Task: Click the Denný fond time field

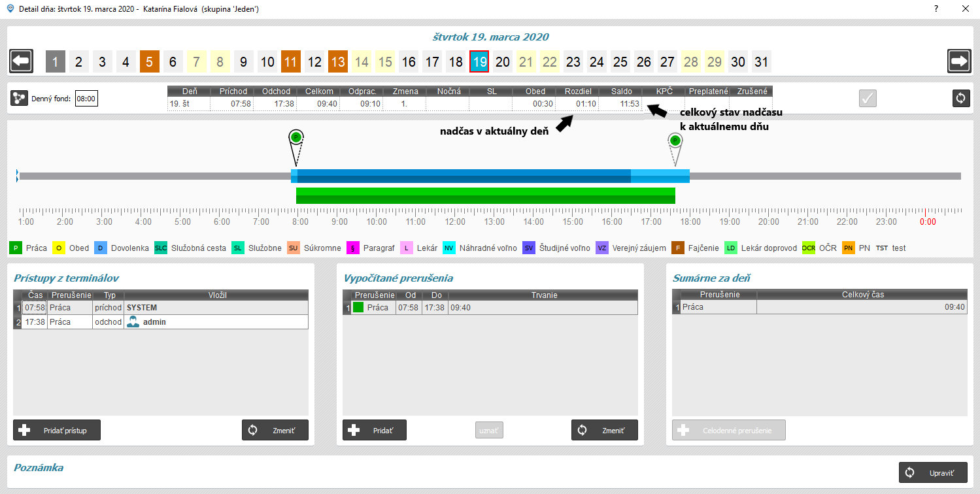Action: 86,99
